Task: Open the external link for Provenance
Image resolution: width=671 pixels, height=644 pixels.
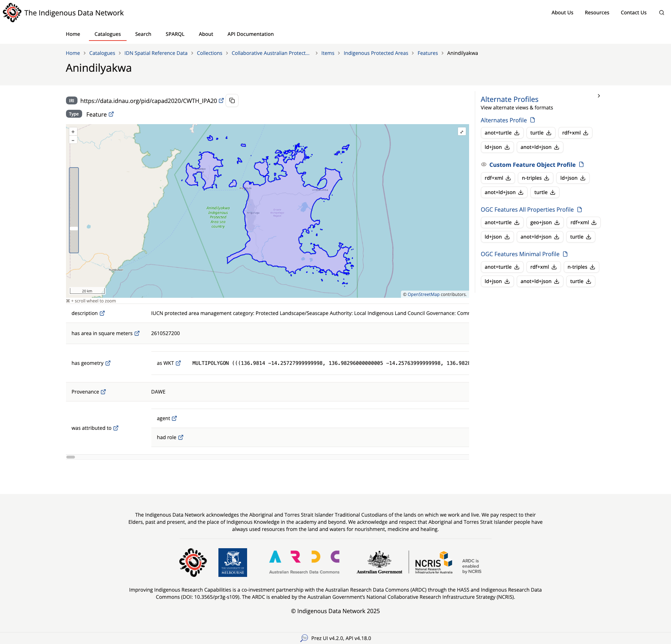Action: 103,392
